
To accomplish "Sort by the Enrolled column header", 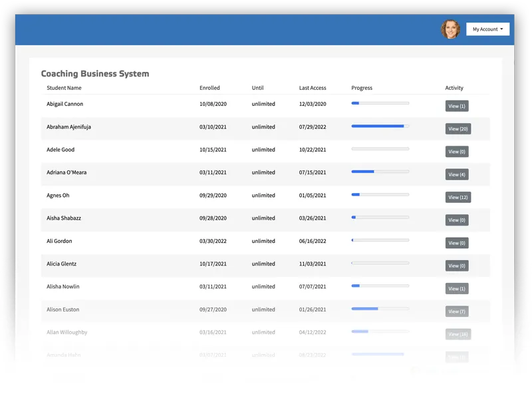I will (x=209, y=88).
